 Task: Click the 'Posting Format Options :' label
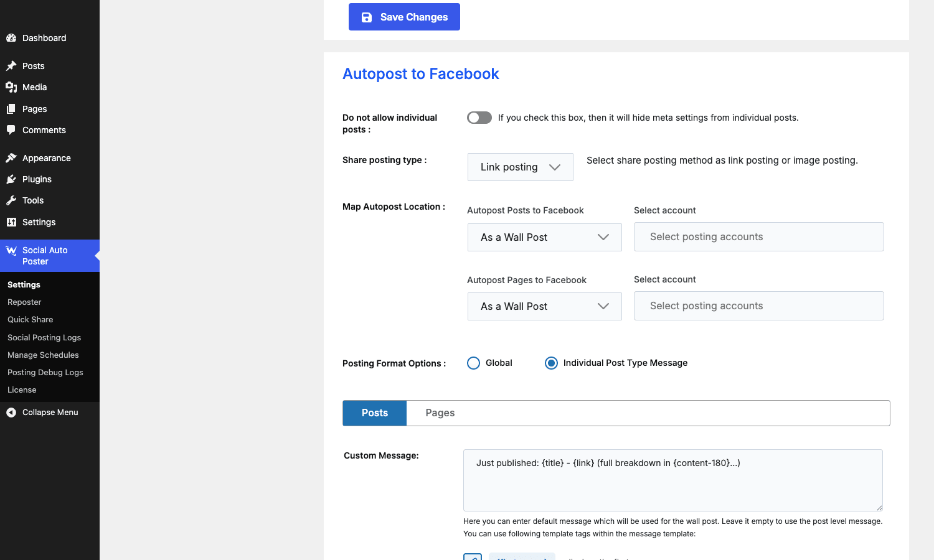[x=394, y=363]
